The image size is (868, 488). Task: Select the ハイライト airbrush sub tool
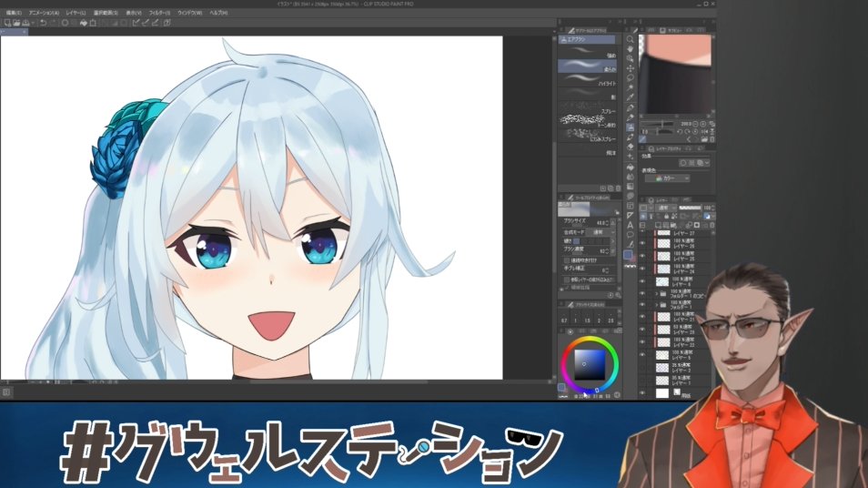587,80
